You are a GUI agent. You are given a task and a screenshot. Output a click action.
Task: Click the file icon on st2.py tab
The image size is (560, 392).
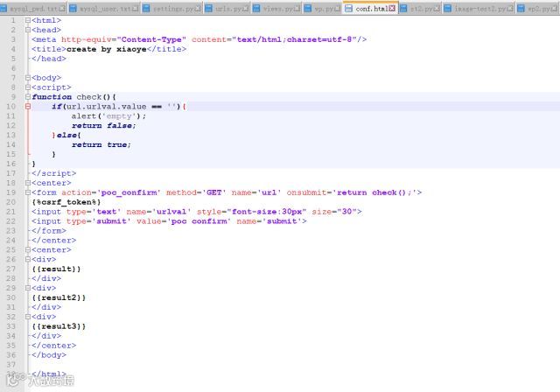tap(403, 8)
